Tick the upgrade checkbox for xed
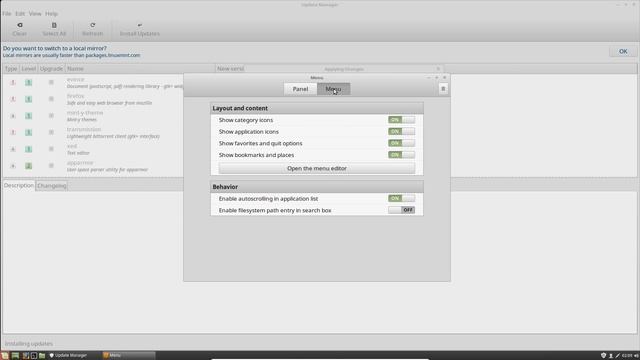640x360 pixels. tap(51, 149)
